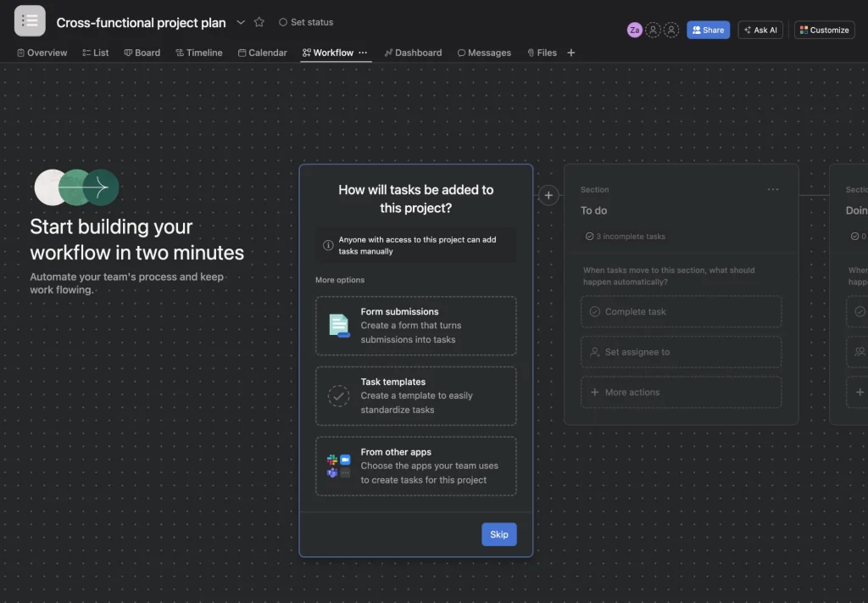Image resolution: width=868 pixels, height=603 pixels.
Task: Expand More actions in To do section
Action: pyautogui.click(x=681, y=393)
